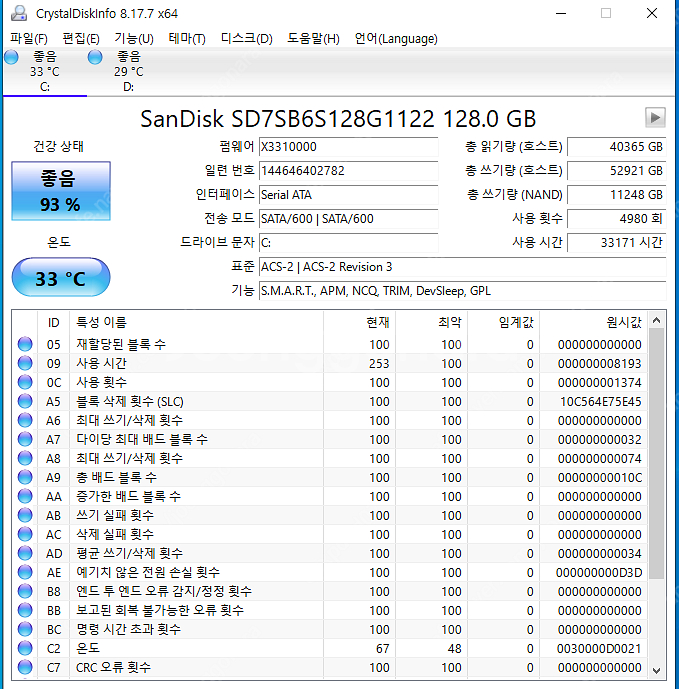The width and height of the screenshot is (679, 689).
Task: Click the transfer mode field SATA/600
Action: [x=349, y=218]
